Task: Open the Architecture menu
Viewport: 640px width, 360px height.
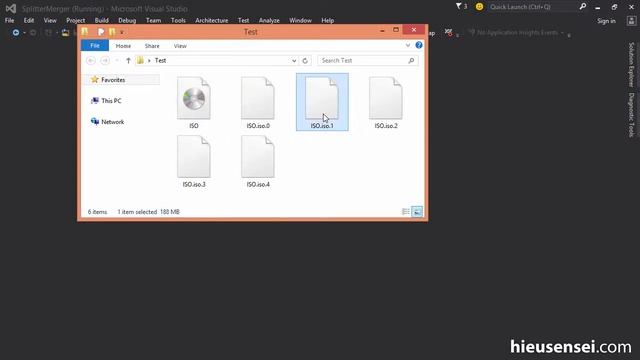Action: click(211, 20)
